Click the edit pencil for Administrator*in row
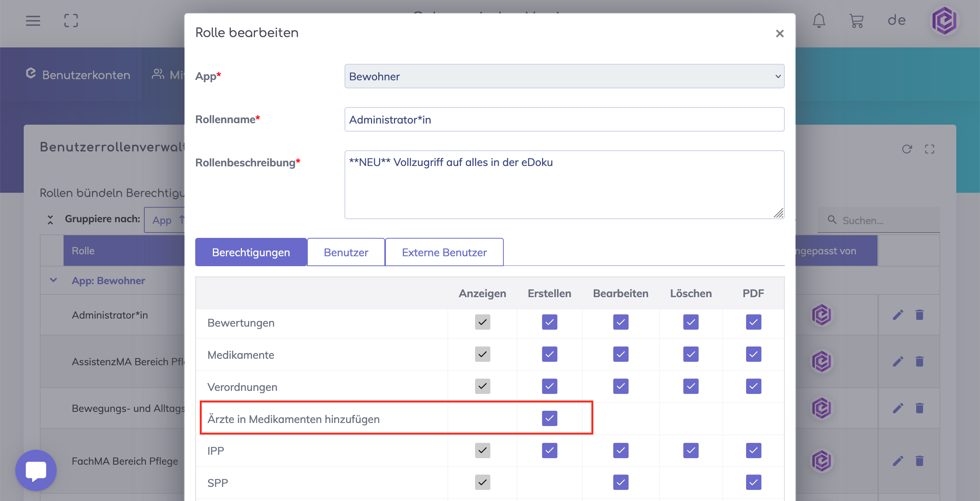 898,315
